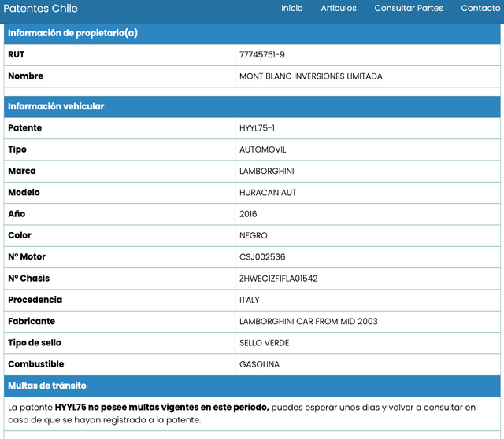Click the Combustible row label
The image size is (504, 439).
36,364
